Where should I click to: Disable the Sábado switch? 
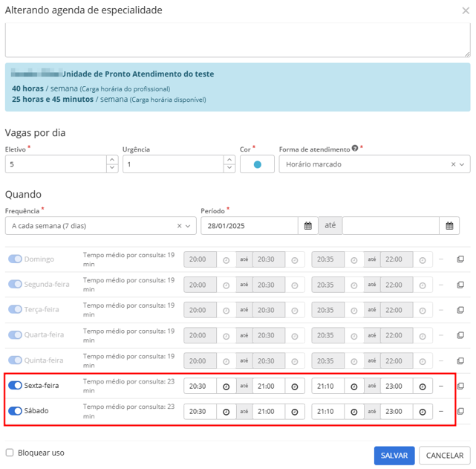[x=15, y=411]
